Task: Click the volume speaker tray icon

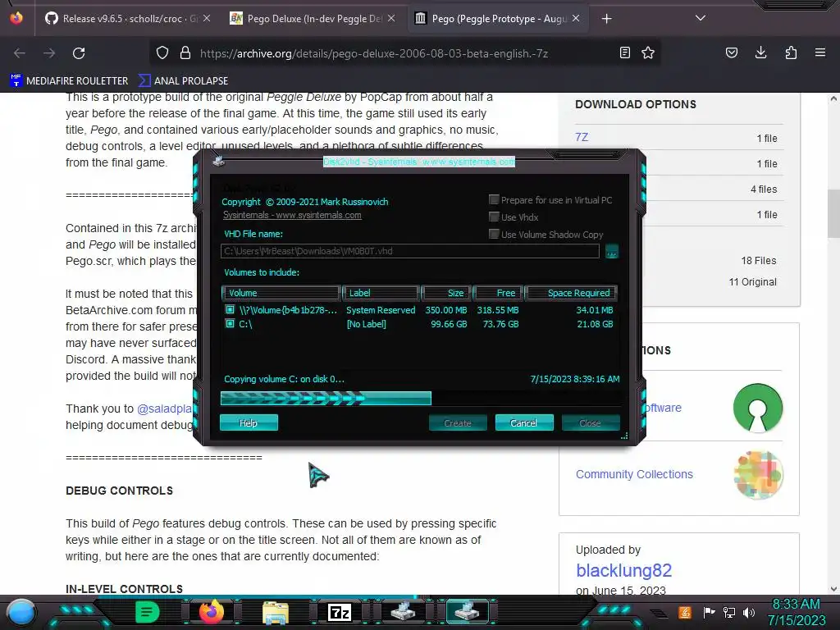Action: [x=749, y=612]
